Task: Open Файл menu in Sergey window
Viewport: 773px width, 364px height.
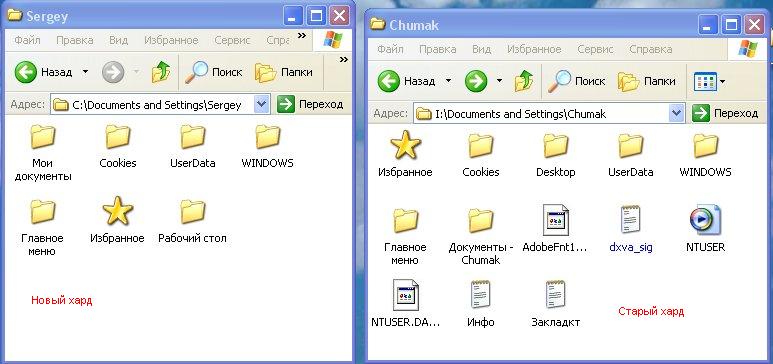Action: pyautogui.click(x=27, y=40)
